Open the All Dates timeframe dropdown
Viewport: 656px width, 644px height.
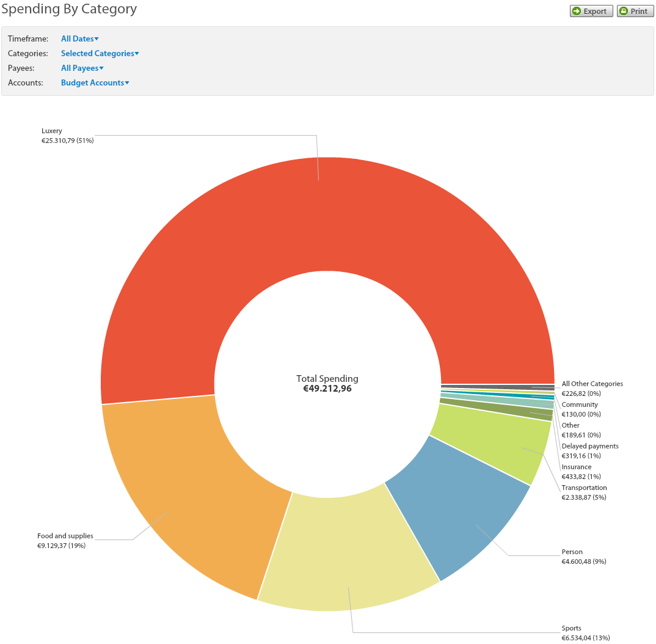pos(79,38)
